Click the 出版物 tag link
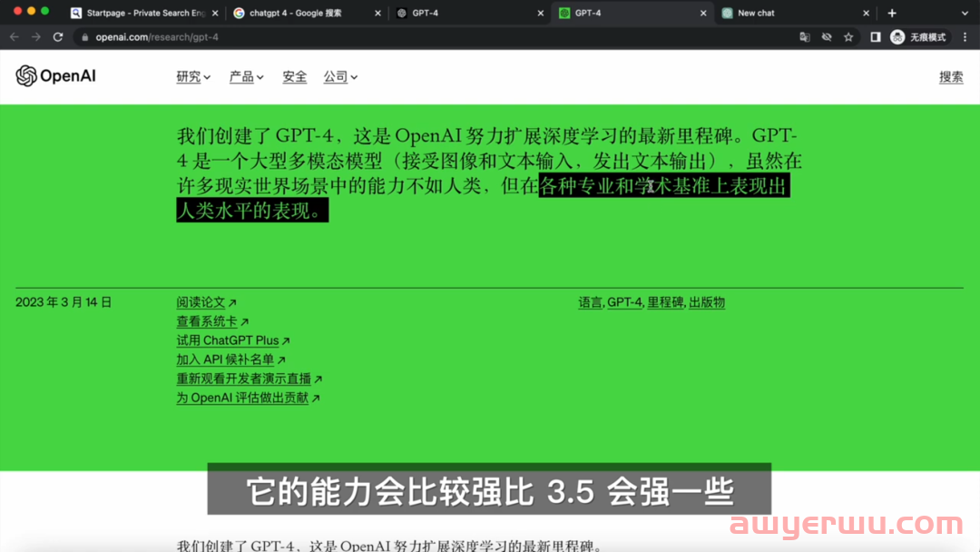Image resolution: width=980 pixels, height=552 pixels. pyautogui.click(x=707, y=302)
